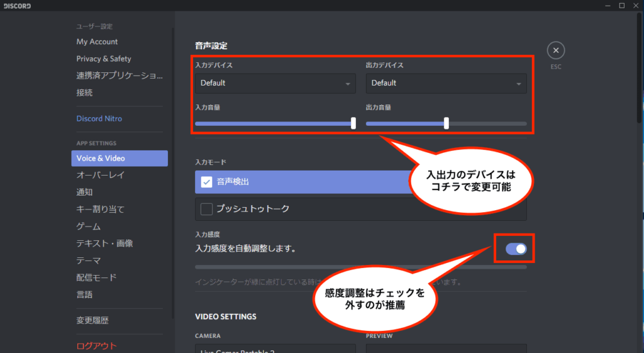The image size is (644, 353).
Task: Check the 音声検出 checkbox
Action: click(x=206, y=182)
